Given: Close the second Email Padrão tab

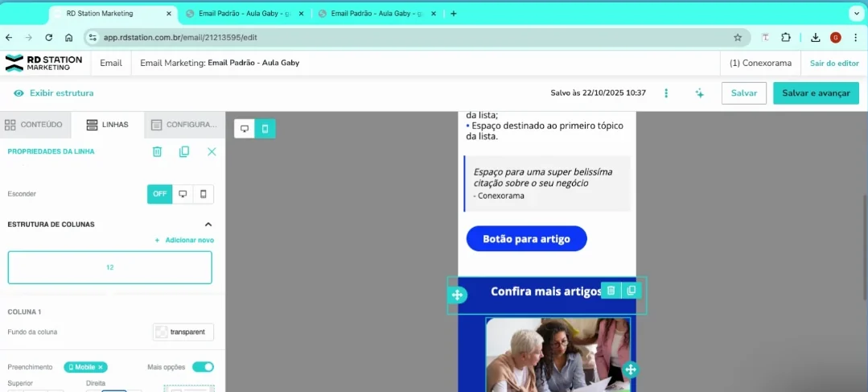Looking at the screenshot, I should (301, 14).
